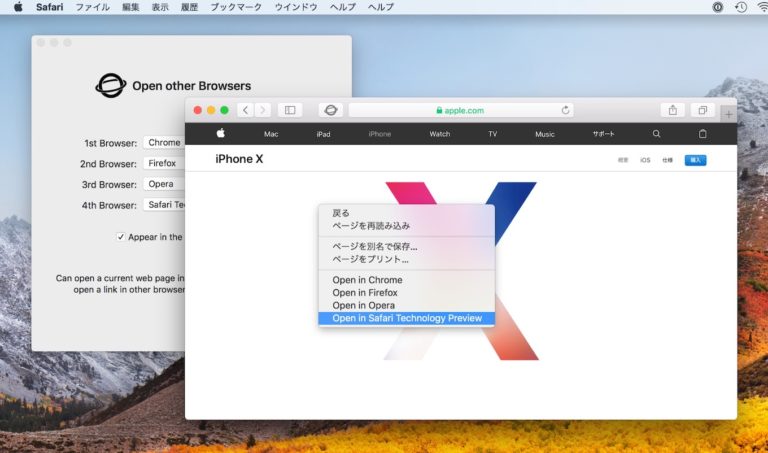The height and width of the screenshot is (453, 768).
Task: Open the 3rd Browser dropdown showing Opera
Action: [x=165, y=184]
